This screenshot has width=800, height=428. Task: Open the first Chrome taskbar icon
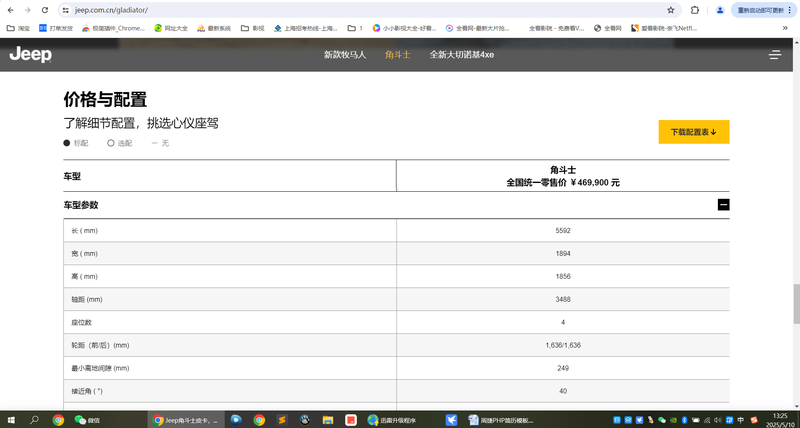[58, 420]
